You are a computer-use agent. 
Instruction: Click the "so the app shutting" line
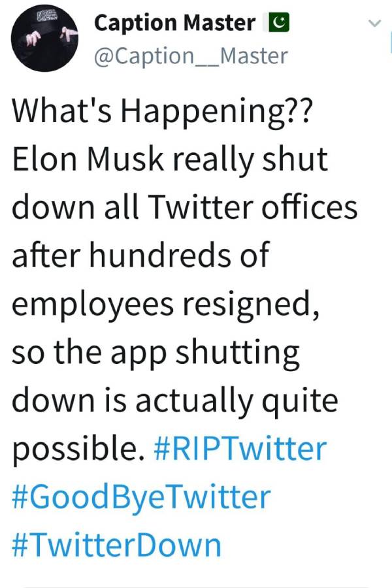click(155, 353)
